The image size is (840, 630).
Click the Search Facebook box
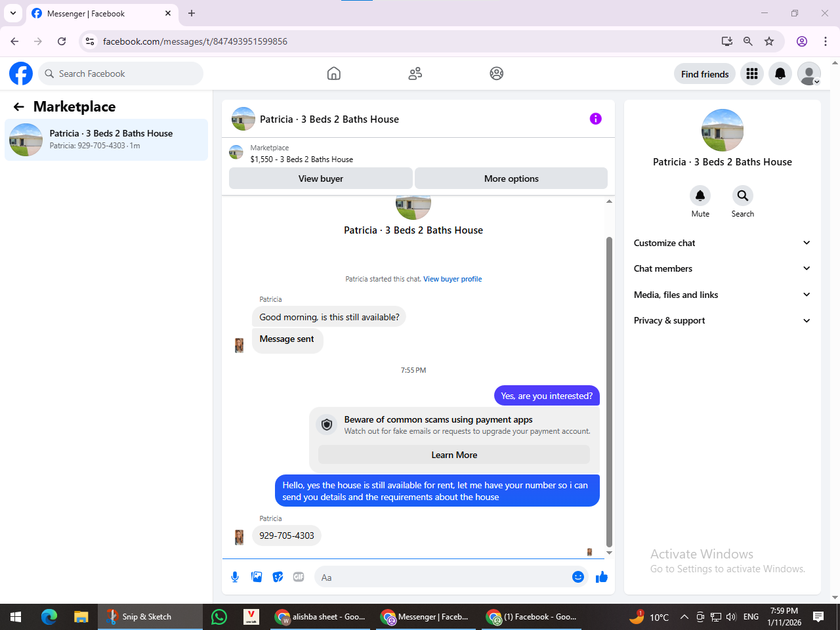coord(121,73)
